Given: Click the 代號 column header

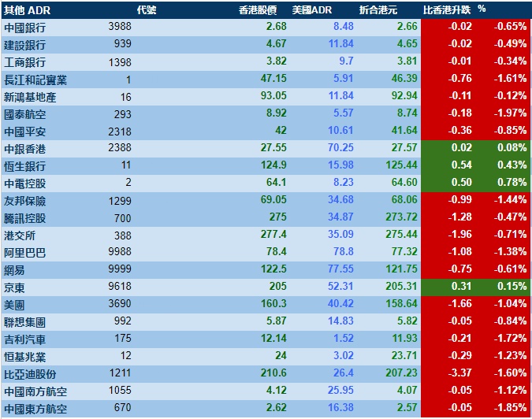Looking at the screenshot, I should point(147,9).
